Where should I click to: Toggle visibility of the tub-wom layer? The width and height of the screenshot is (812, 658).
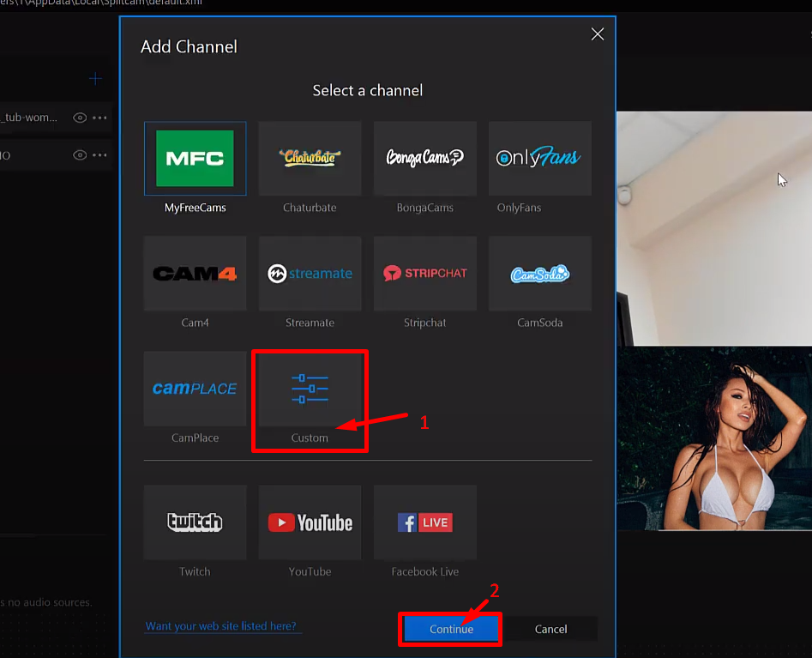tap(80, 118)
